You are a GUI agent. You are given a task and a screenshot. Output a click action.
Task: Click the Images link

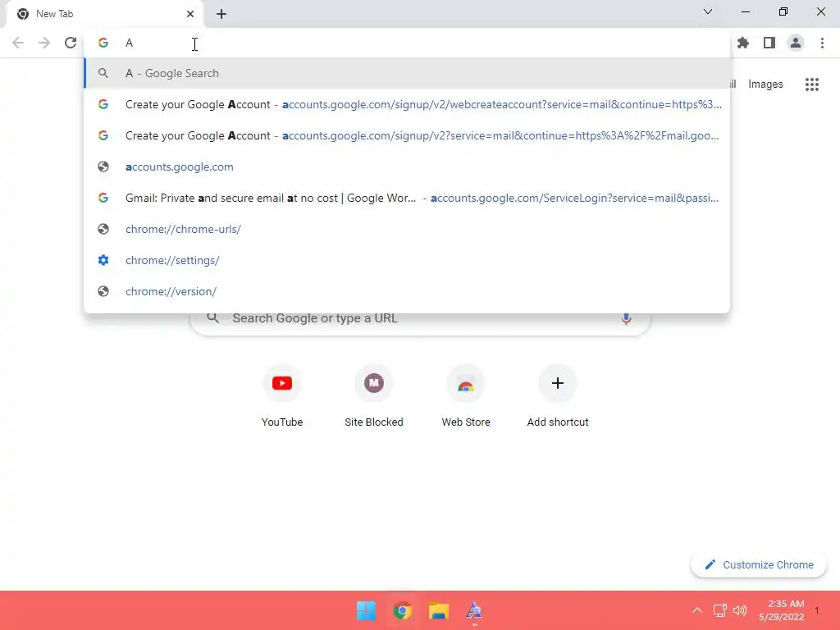point(765,84)
